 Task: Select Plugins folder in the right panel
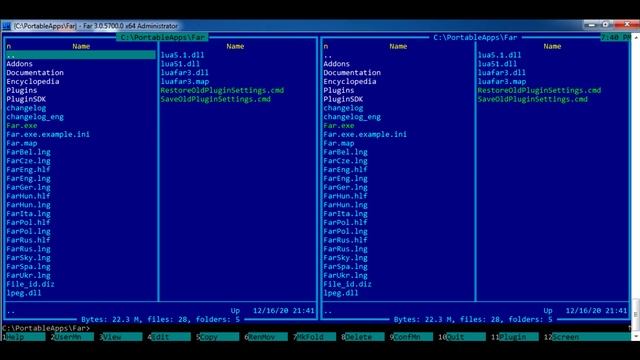pos(339,90)
